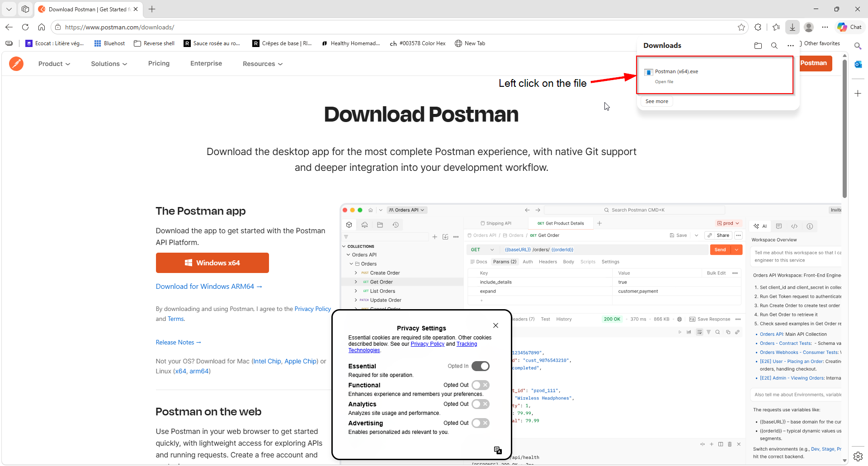Open the Reverse shell bookmark folder

(x=154, y=43)
